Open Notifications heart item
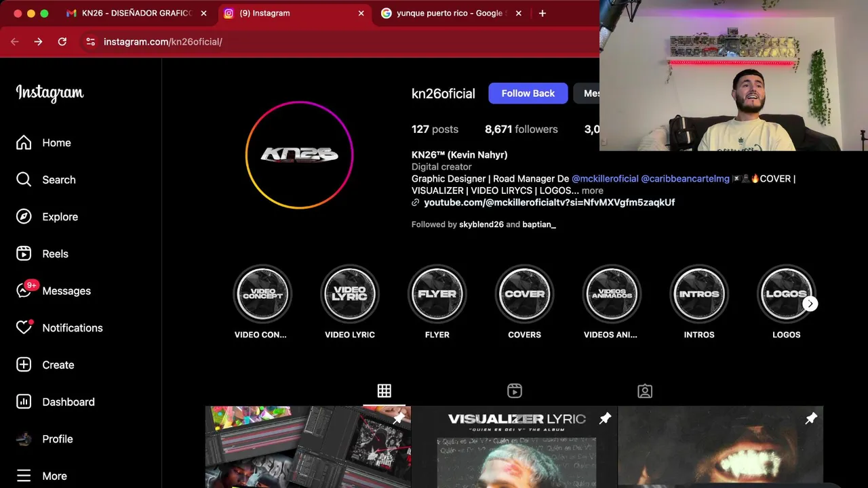The image size is (868, 488). pyautogui.click(x=59, y=328)
